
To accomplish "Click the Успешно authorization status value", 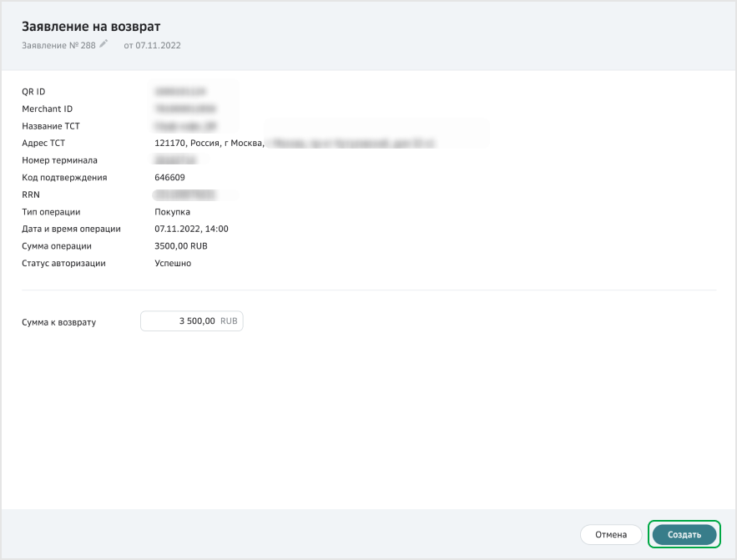I will [173, 264].
